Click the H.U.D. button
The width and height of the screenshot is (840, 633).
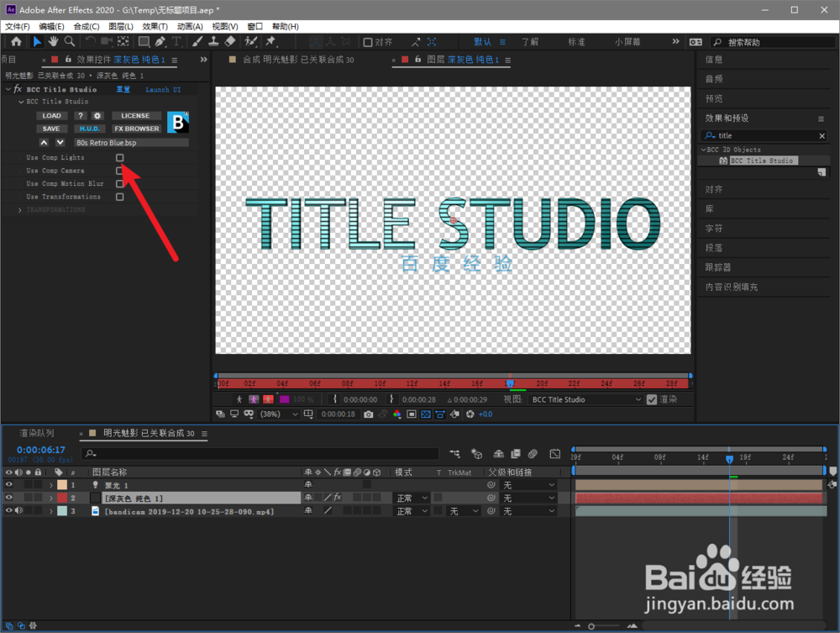[x=90, y=129]
